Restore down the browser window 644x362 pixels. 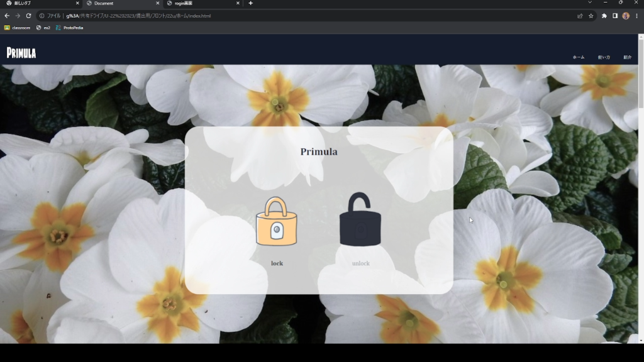[x=621, y=3]
